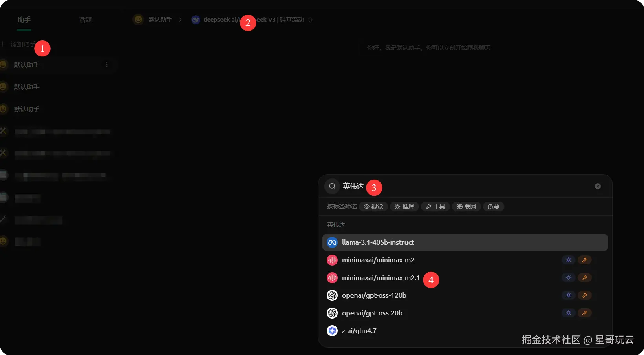Click the z-ai logo beside glm4.7
The height and width of the screenshot is (355, 644).
click(332, 331)
